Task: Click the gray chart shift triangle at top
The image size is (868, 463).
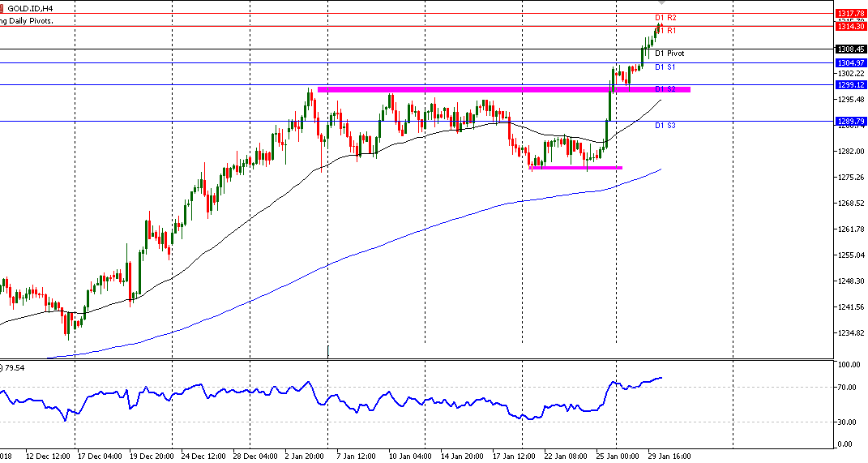Action: [x=660, y=2]
